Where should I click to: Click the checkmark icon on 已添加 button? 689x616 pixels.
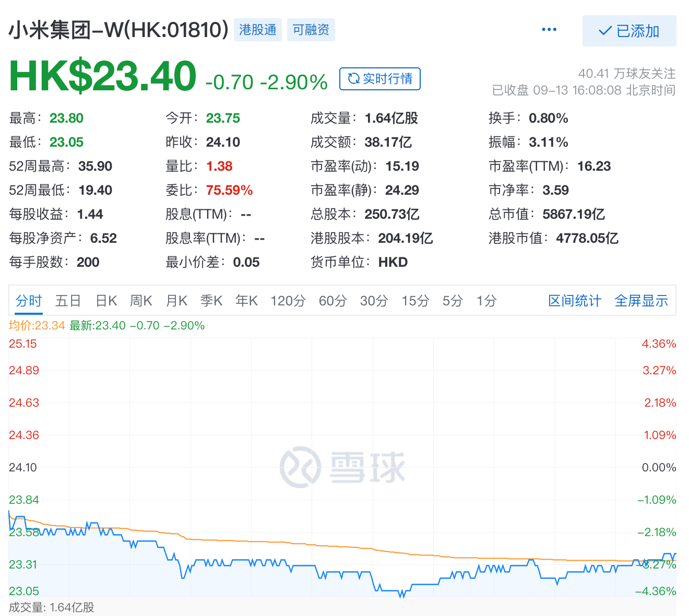(x=604, y=30)
